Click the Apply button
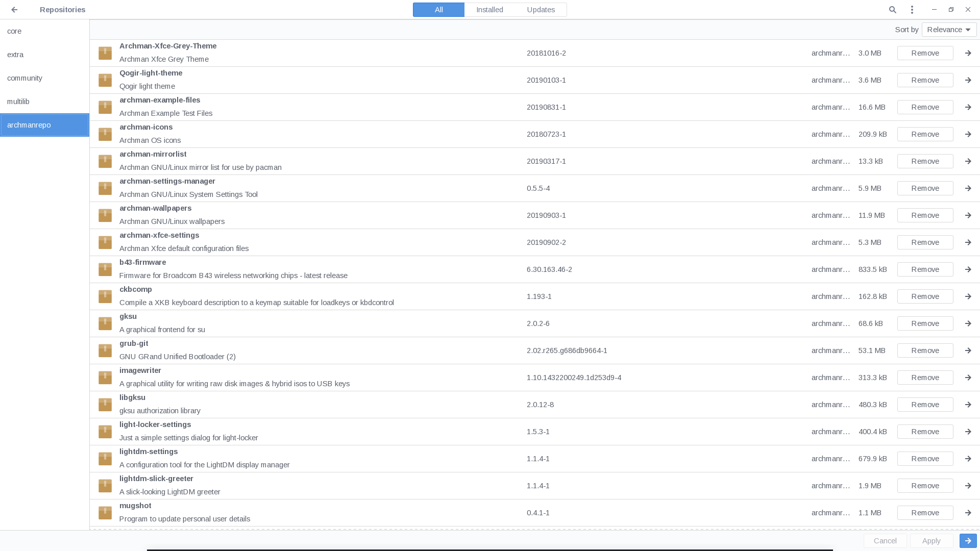This screenshot has width=980, height=551. (x=932, y=541)
